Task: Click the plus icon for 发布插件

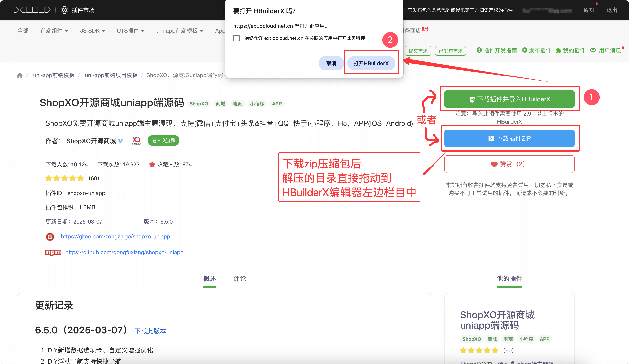Action: [x=524, y=50]
